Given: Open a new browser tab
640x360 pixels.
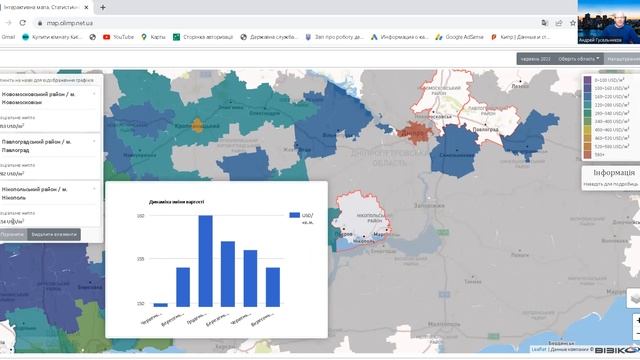Looking at the screenshot, I should tap(103, 7).
